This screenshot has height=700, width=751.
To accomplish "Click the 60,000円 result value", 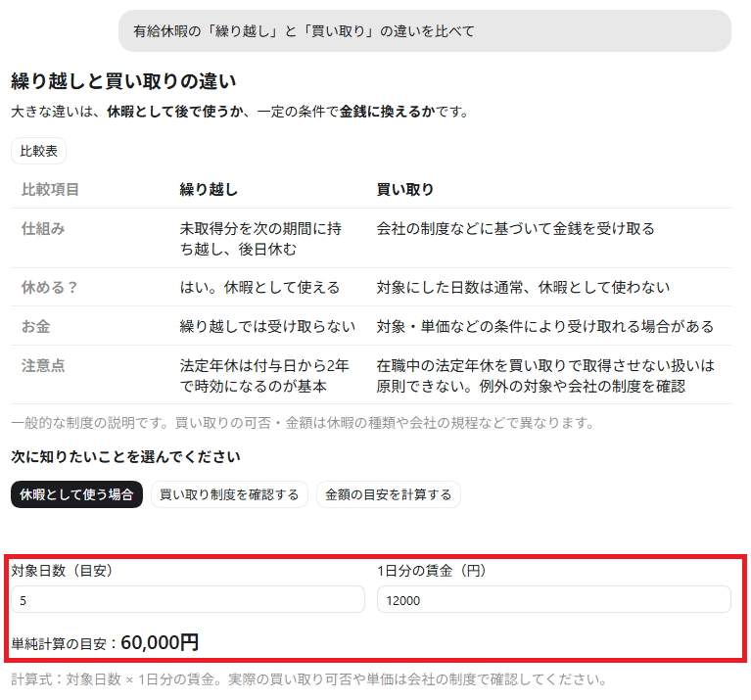I will point(160,642).
